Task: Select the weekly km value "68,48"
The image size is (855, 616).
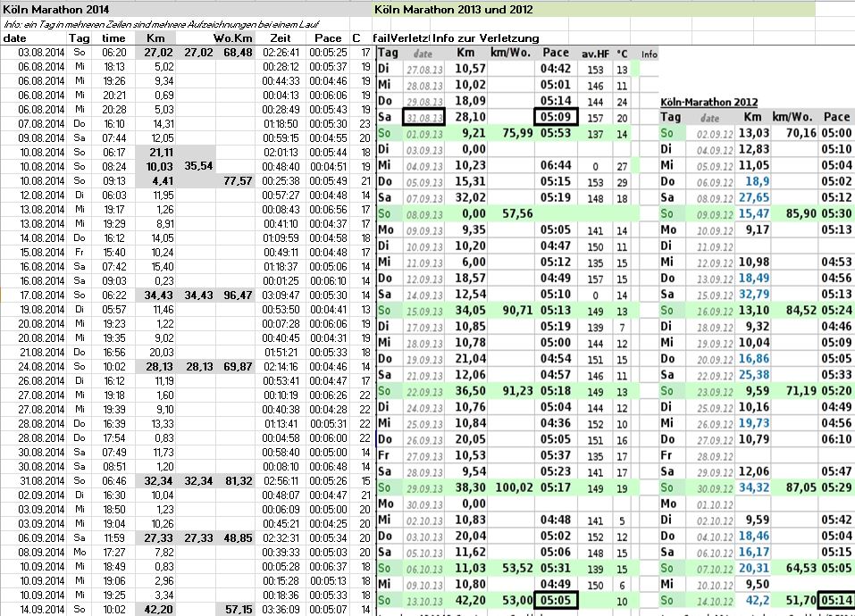Action: [238, 53]
